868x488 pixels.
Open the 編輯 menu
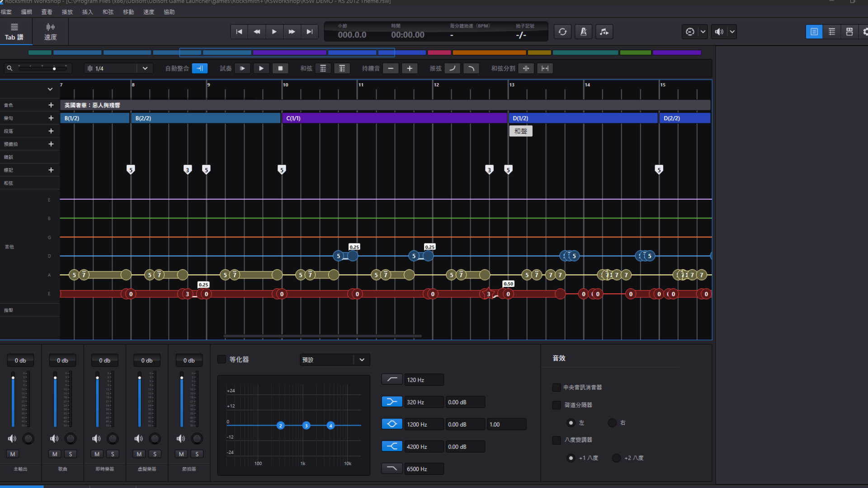(27, 12)
